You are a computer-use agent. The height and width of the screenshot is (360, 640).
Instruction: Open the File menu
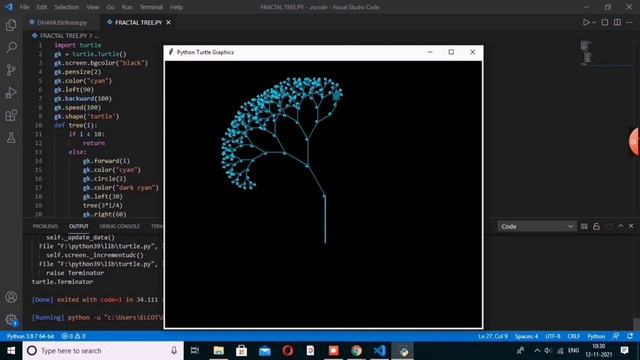[x=24, y=7]
